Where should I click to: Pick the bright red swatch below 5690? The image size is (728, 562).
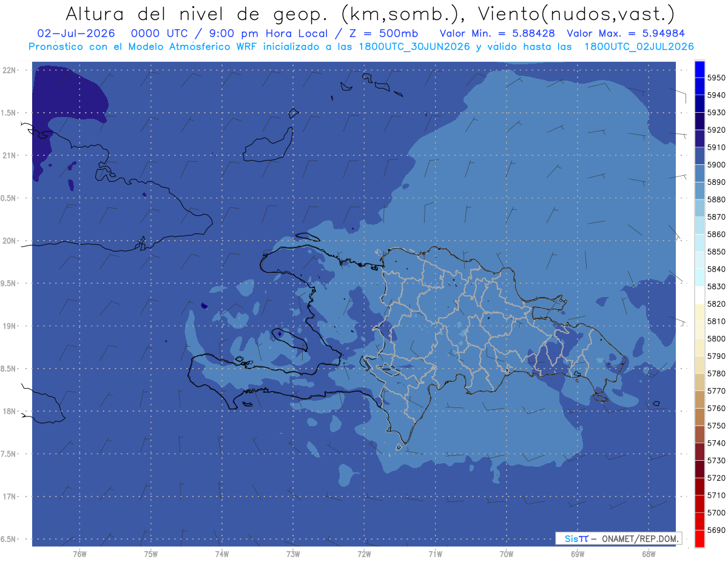(699, 538)
